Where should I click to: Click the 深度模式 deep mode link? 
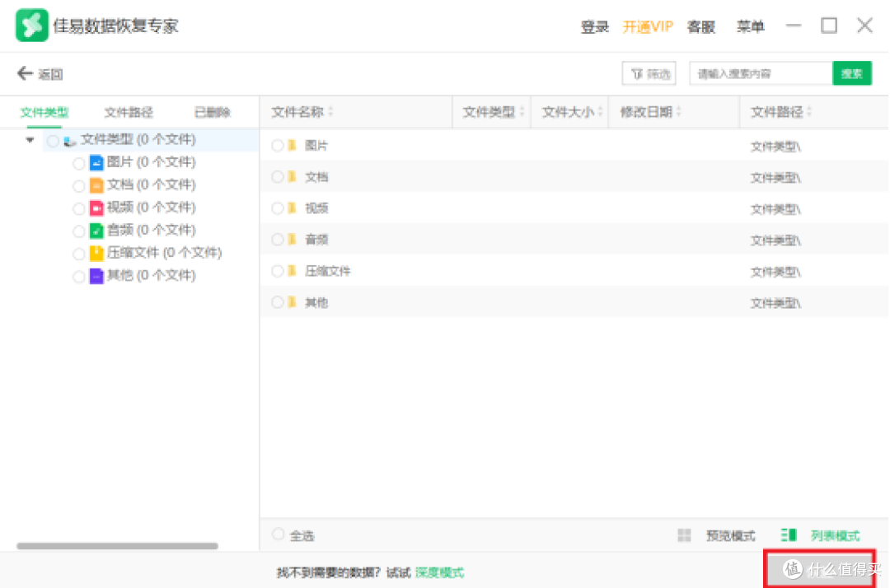click(440, 572)
